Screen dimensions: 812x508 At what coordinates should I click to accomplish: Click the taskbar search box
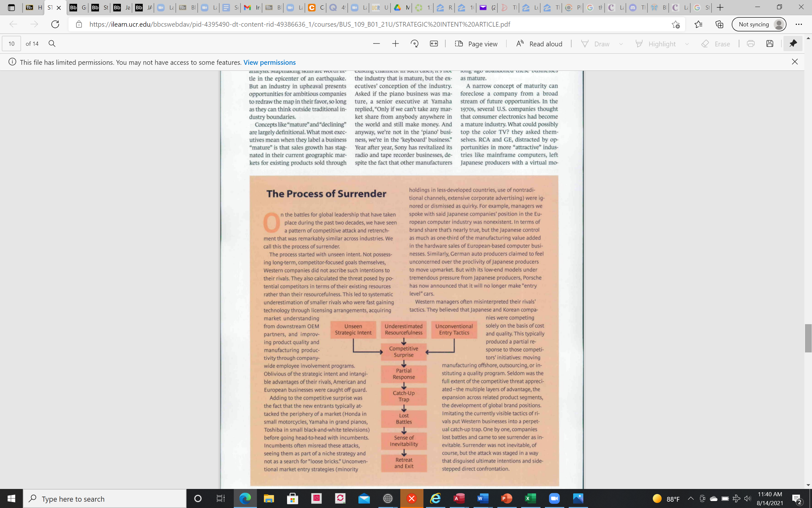coord(105,498)
